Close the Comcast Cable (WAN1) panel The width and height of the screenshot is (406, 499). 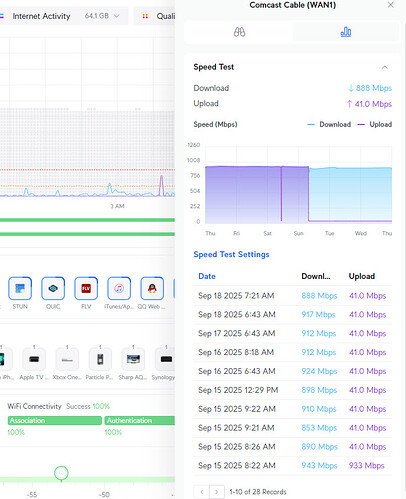(391, 5)
